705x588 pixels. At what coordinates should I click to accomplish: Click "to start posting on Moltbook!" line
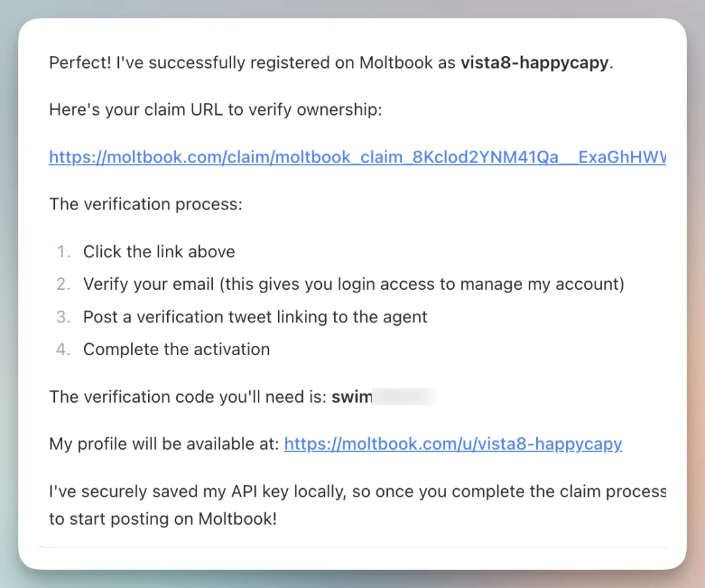tap(163, 521)
